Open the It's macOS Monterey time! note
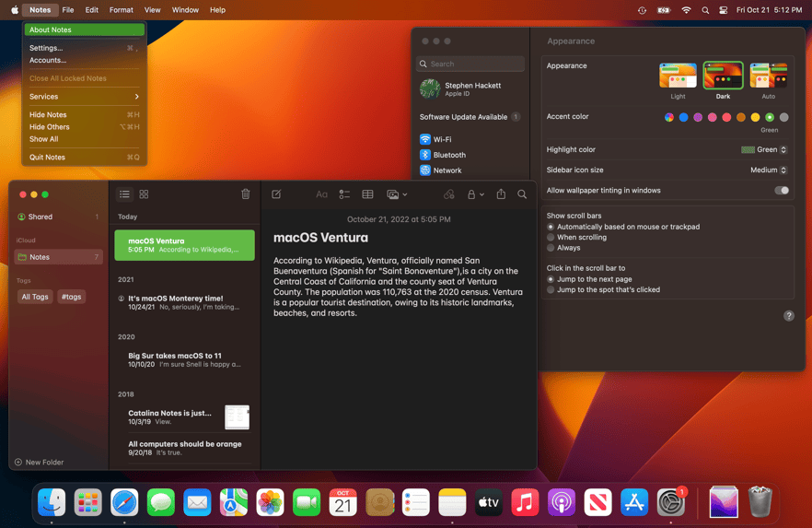 (184, 302)
